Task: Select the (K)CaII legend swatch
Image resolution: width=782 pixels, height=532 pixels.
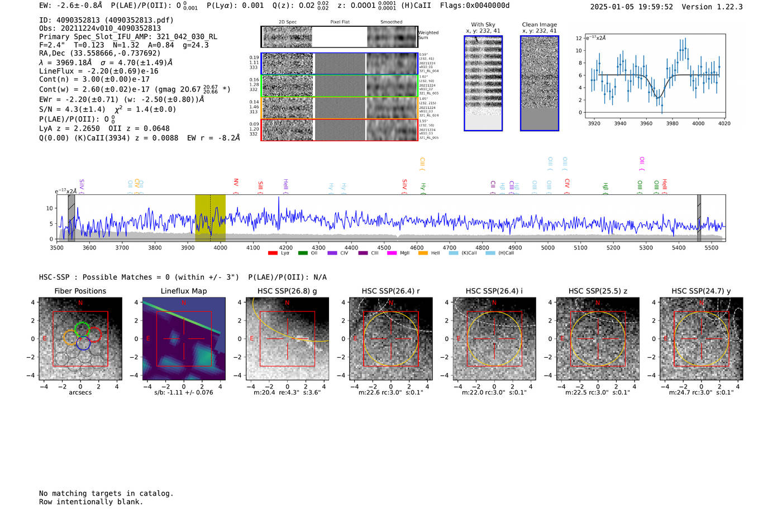Action: coord(454,253)
